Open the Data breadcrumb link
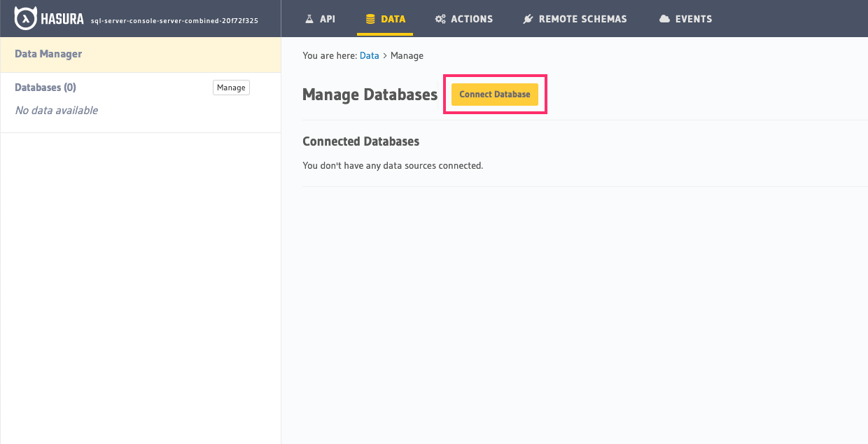 (369, 55)
